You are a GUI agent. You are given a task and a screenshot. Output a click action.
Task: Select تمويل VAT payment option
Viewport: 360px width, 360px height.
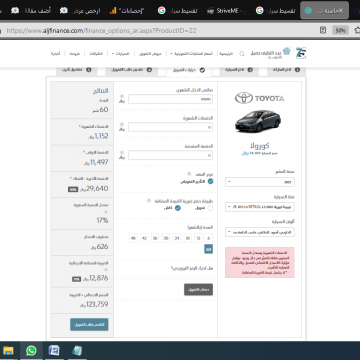[x=210, y=208]
